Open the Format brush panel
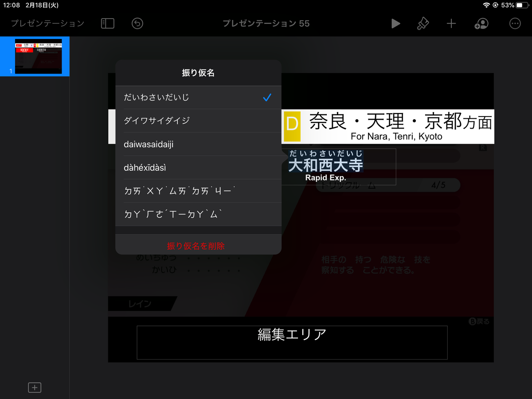The height and width of the screenshot is (399, 532). point(423,23)
